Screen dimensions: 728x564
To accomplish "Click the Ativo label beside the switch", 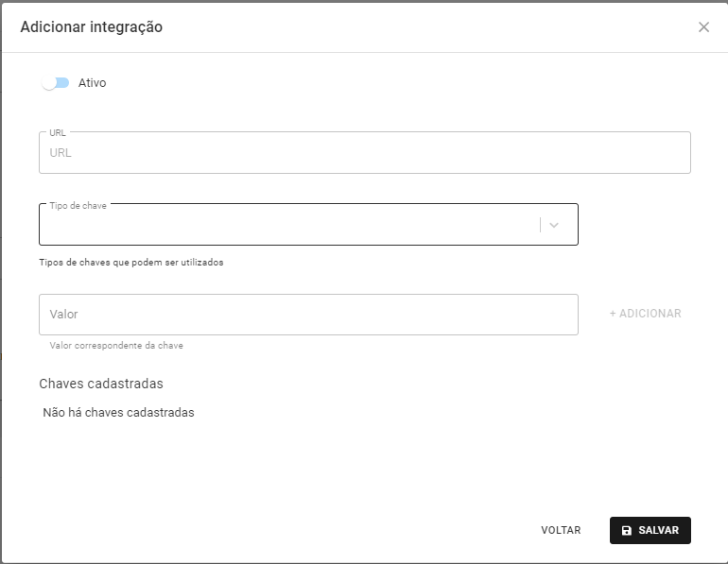I will pyautogui.click(x=92, y=83).
